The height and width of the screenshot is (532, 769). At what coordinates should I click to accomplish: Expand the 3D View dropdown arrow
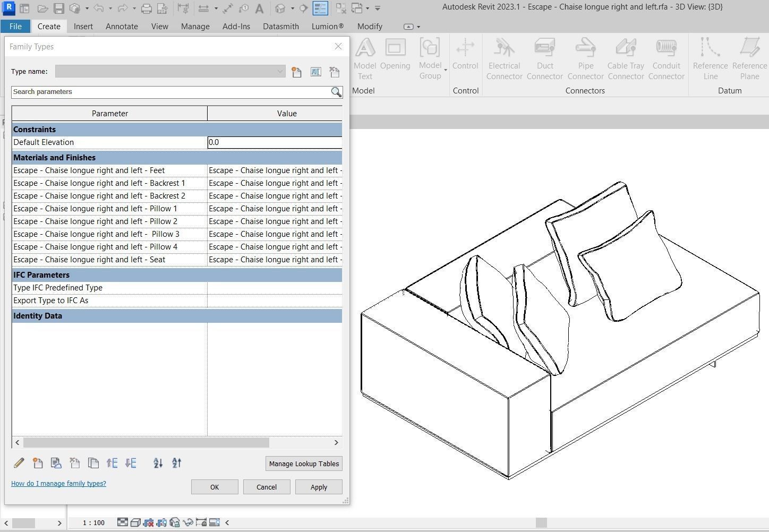(292, 8)
